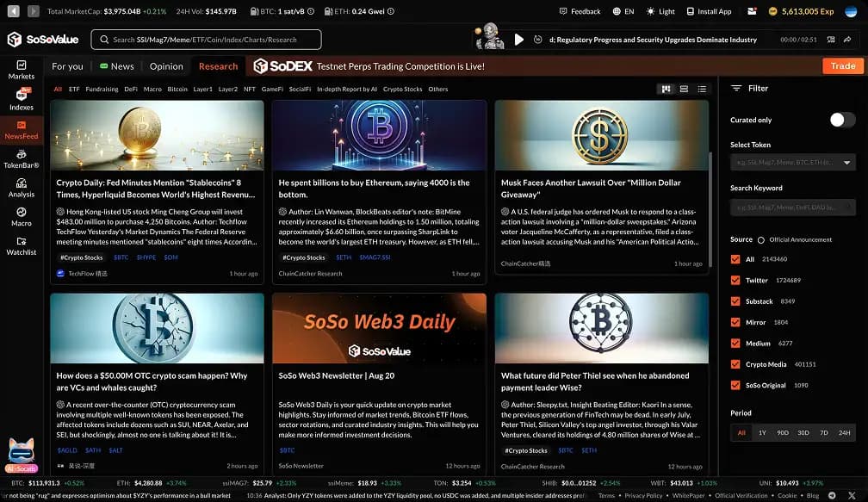Viewport: 868px width, 502px height.
Task: Uncheck the Substack source checkbox
Action: [735, 301]
